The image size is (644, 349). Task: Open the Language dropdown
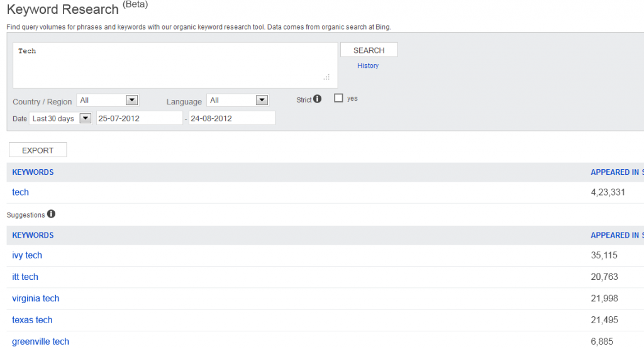(237, 100)
